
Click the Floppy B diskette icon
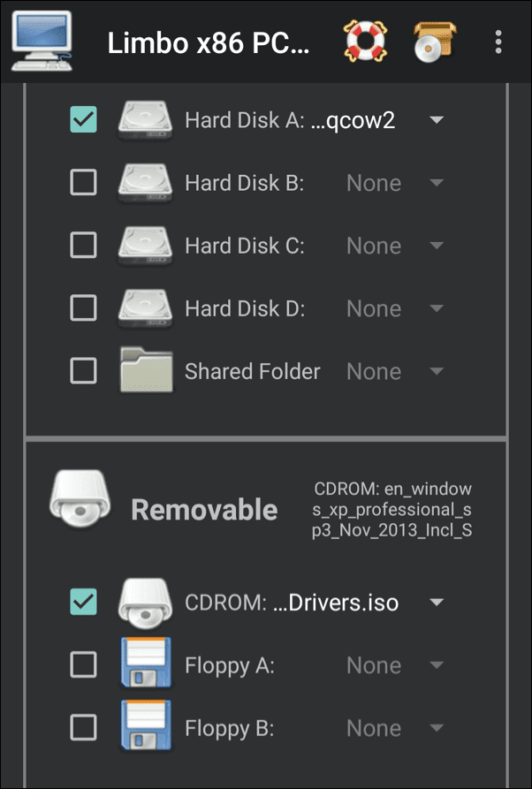click(146, 728)
